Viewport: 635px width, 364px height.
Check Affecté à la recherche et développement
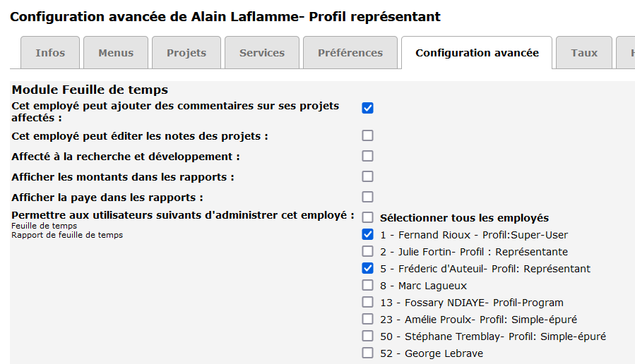367,156
